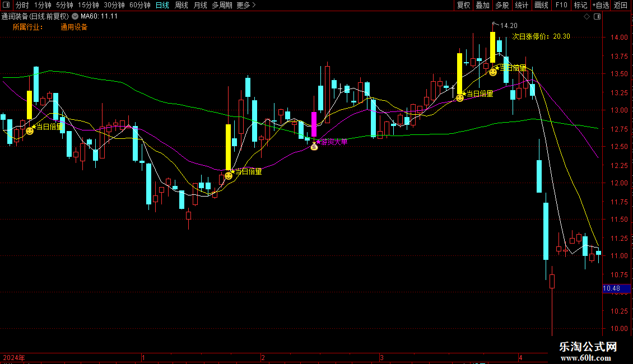Click the 统计 statistics button
633x364 pixels.
pyautogui.click(x=522, y=5)
